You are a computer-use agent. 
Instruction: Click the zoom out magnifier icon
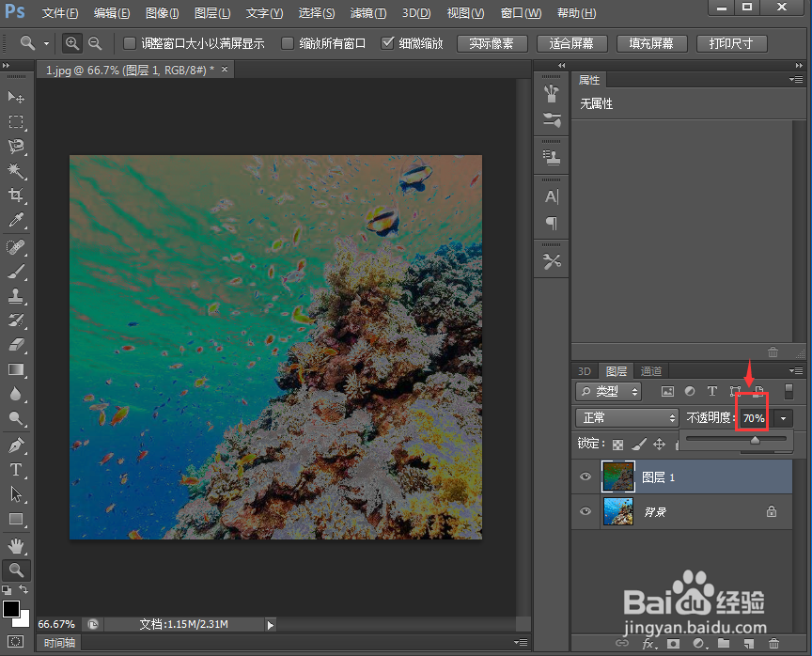coord(95,43)
